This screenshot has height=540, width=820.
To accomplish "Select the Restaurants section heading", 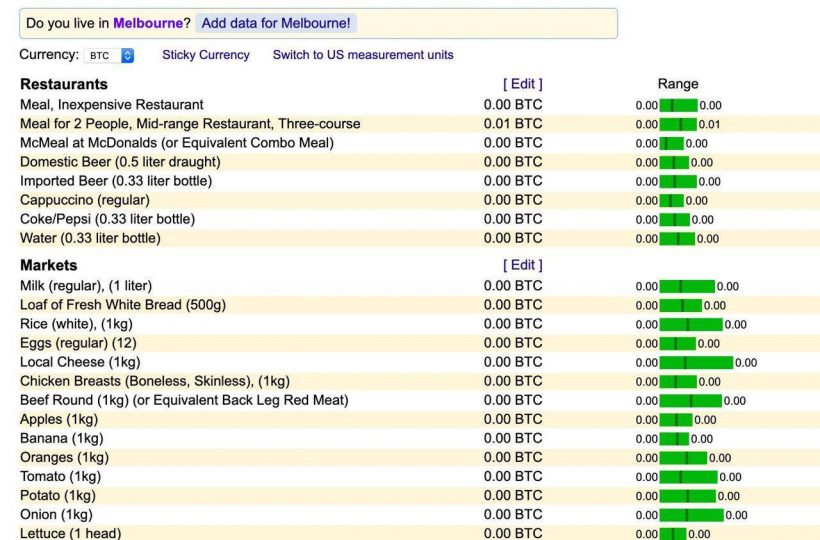I will [64, 84].
